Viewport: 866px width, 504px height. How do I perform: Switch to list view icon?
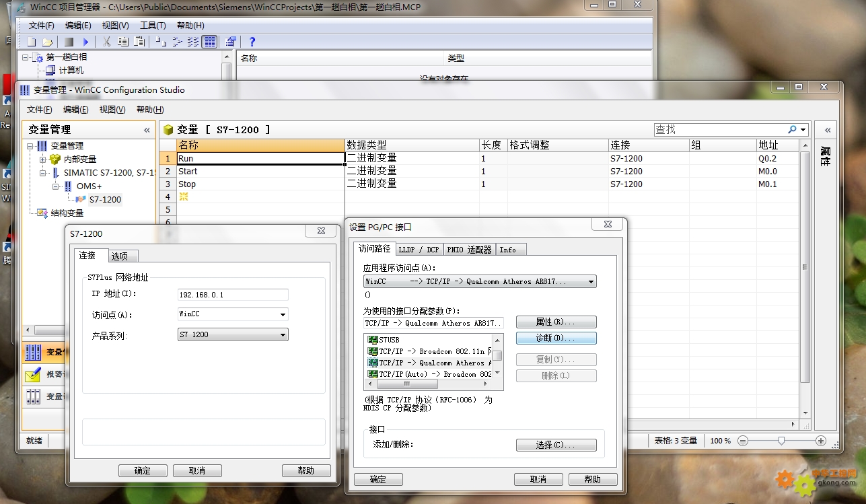(193, 42)
